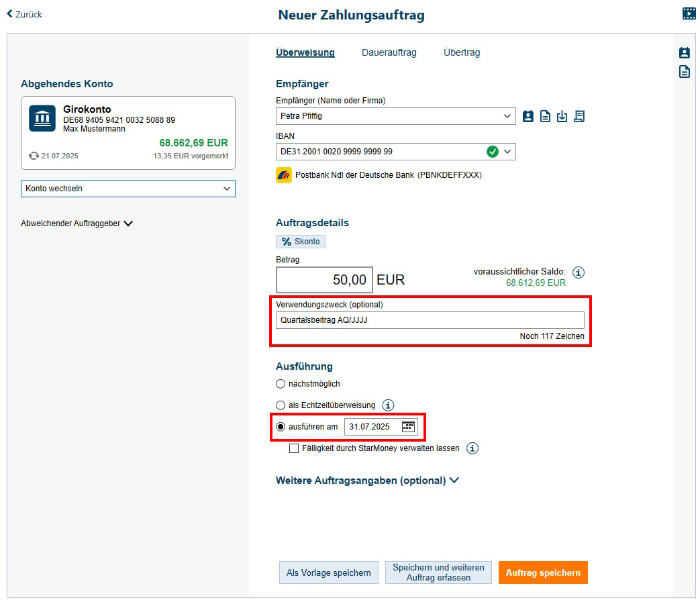Click into the Betrag amount field
The height and width of the screenshot is (600, 700).
click(x=324, y=279)
